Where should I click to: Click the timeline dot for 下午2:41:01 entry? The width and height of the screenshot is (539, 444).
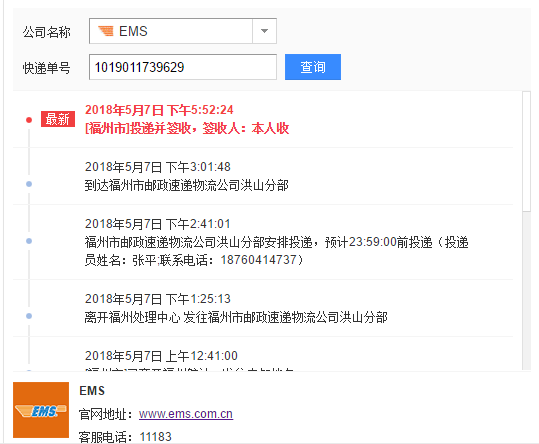pyautogui.click(x=29, y=241)
